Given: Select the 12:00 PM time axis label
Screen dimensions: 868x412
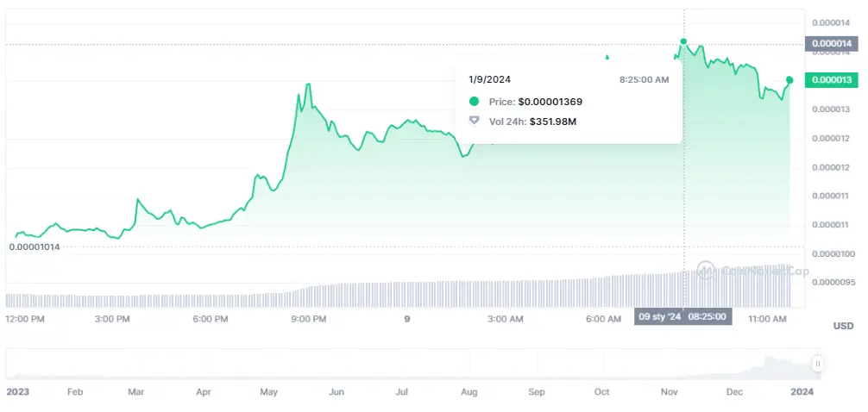Looking at the screenshot, I should click(24, 319).
